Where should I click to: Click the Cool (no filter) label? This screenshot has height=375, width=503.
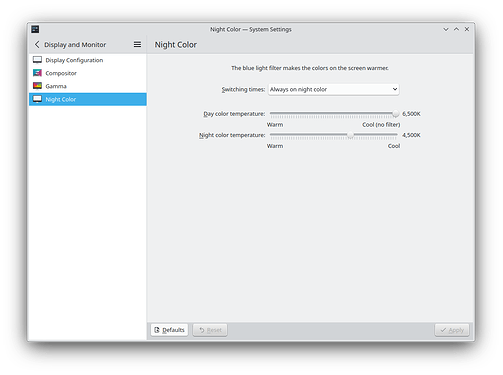[x=381, y=124]
